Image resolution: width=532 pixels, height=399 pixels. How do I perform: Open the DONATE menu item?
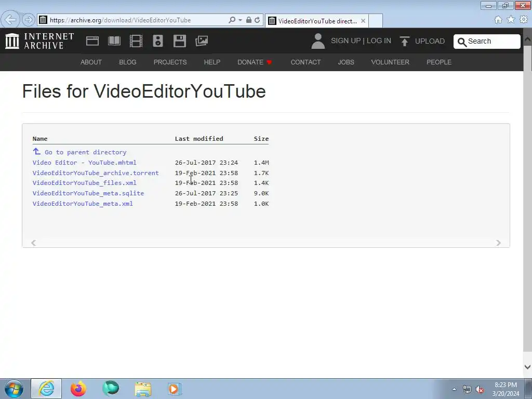point(255,62)
